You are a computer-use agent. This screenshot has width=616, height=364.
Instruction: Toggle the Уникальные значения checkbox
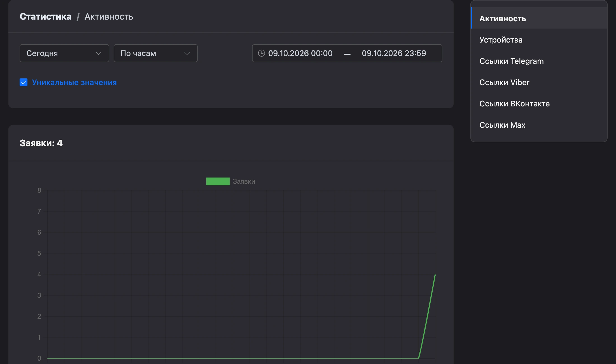click(24, 82)
